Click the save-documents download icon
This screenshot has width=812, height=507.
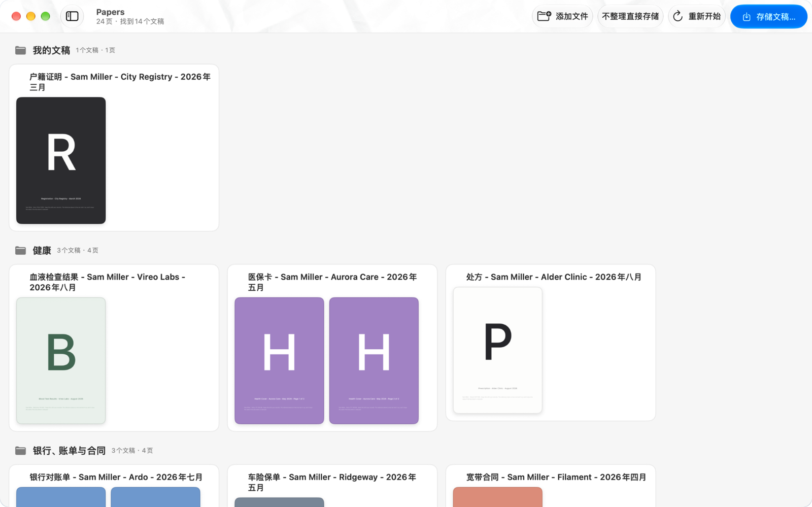pos(747,17)
